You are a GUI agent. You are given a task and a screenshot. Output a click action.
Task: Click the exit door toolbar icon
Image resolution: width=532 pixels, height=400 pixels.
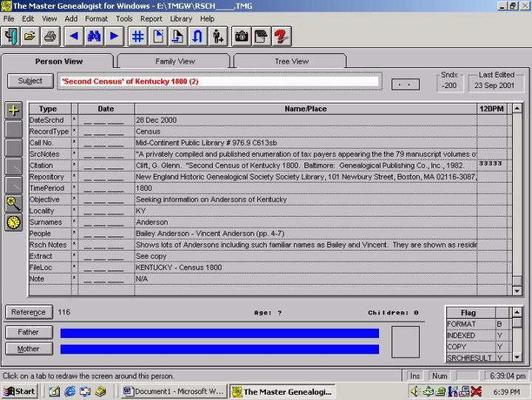(10, 36)
